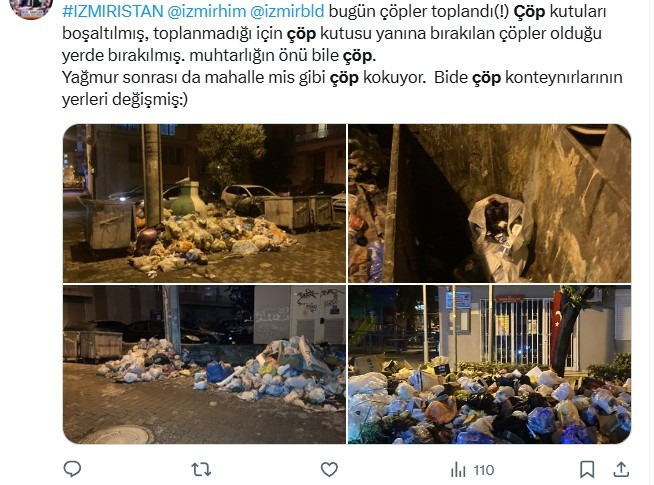The height and width of the screenshot is (485, 654).
Task: Click the white parked car in the photo
Action: point(246,194)
